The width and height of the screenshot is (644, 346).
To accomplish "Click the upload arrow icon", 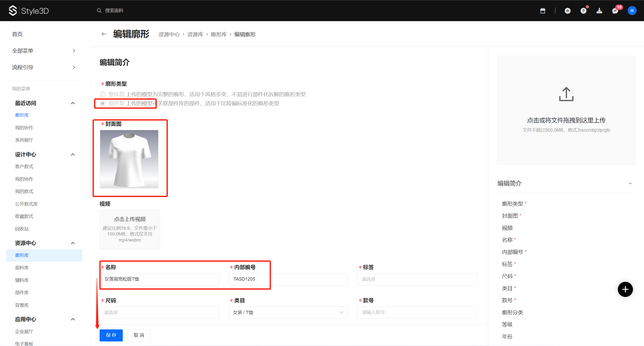I will click(566, 94).
